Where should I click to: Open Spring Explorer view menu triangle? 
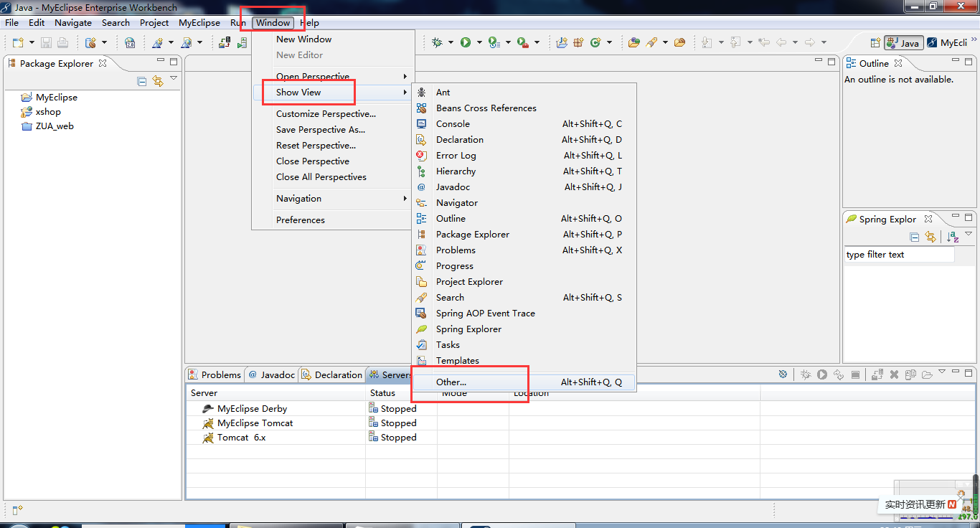pyautogui.click(x=969, y=233)
